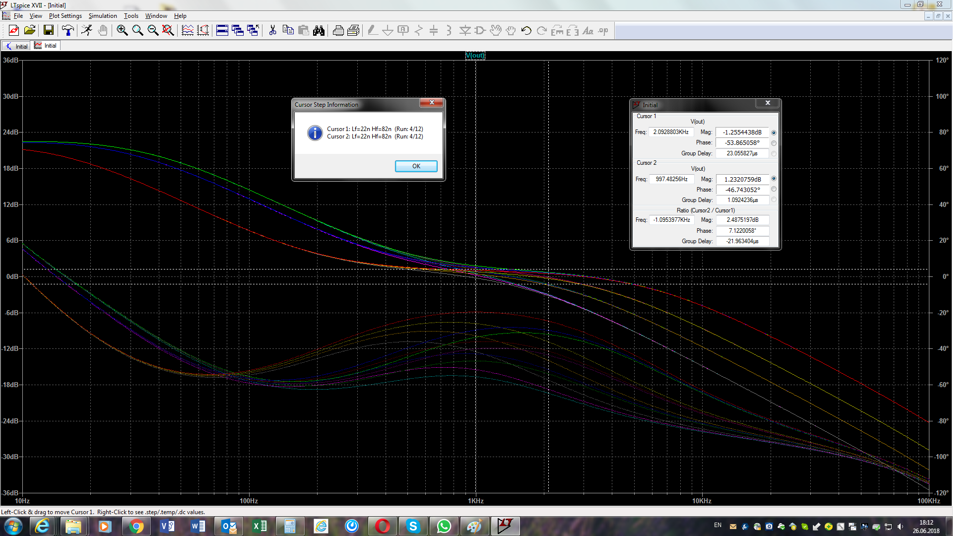Click the Print icon in the toolbar
Viewport: 980px width, 536px height.
338,31
